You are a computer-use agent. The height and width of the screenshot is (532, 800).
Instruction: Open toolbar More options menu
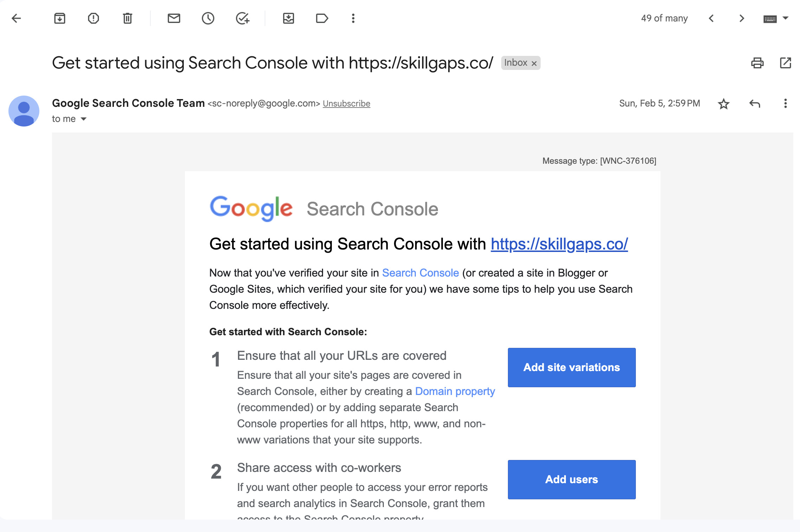(353, 18)
